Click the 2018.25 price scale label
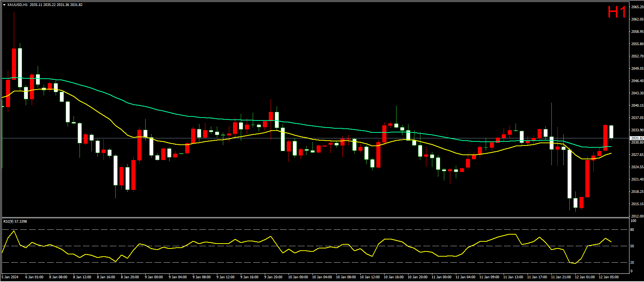644x282 pixels. (637, 192)
